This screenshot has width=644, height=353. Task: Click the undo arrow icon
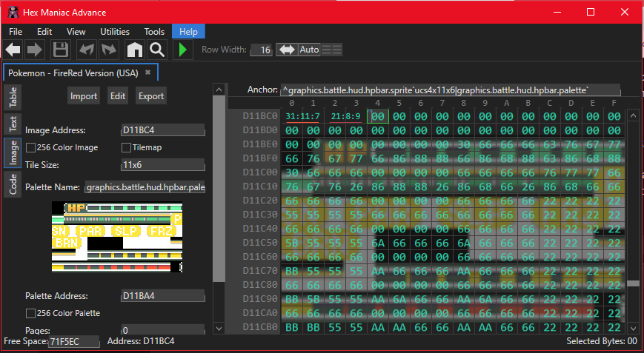click(x=86, y=50)
